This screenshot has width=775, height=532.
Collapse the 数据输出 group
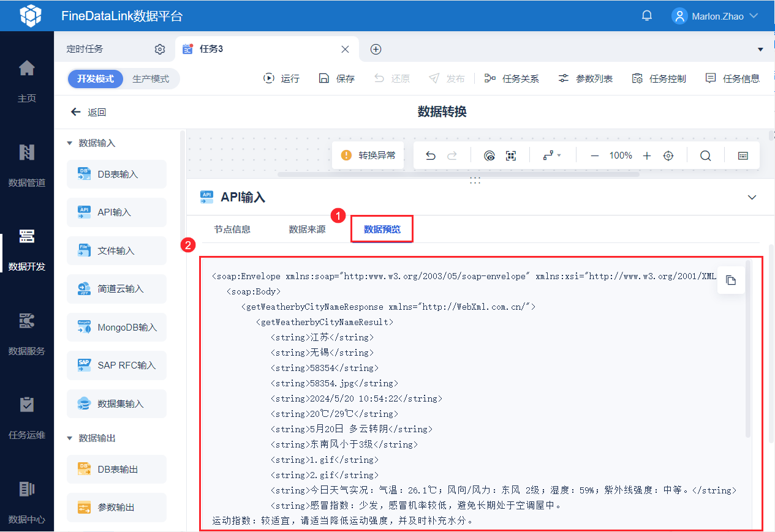pos(69,438)
